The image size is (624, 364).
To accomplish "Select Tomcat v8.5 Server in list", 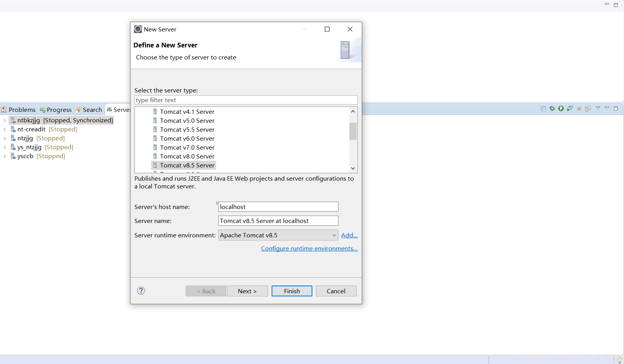I will tap(187, 165).
